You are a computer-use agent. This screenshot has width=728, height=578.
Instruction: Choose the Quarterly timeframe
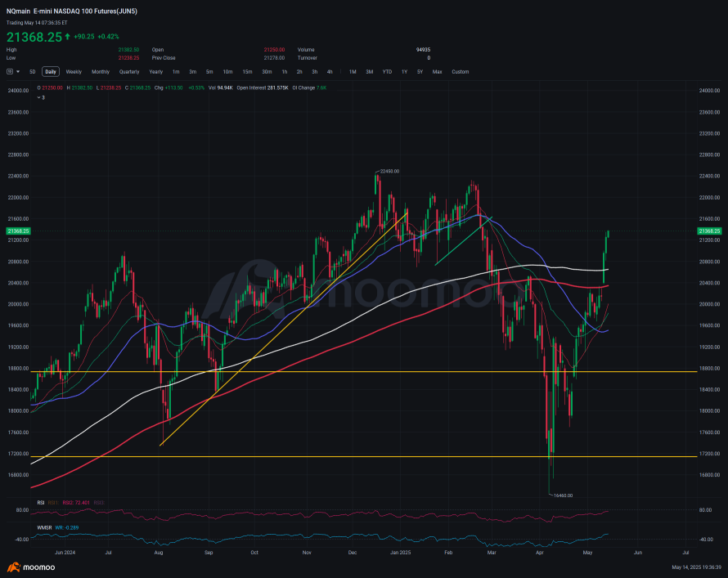(129, 72)
